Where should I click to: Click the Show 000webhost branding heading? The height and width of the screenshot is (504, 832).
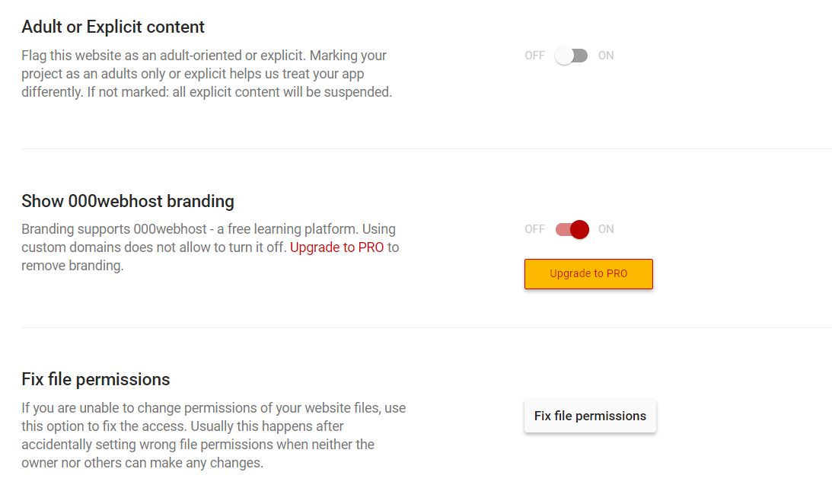click(x=128, y=201)
